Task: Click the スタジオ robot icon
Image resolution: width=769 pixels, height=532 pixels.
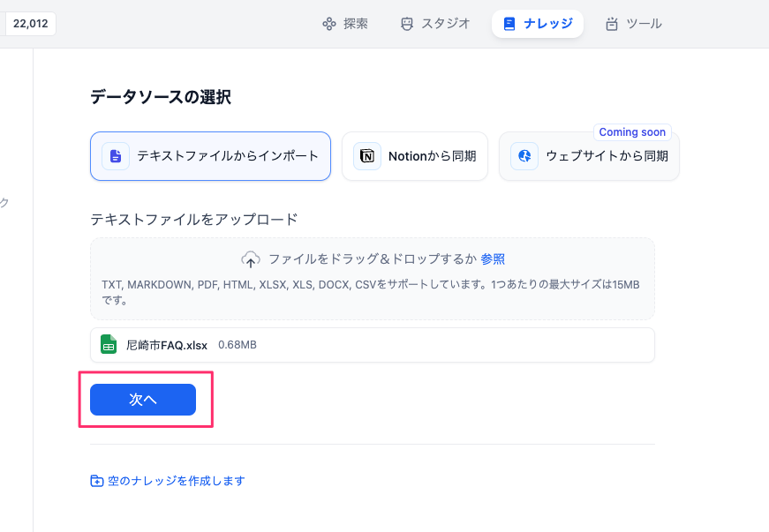Action: pos(406,24)
